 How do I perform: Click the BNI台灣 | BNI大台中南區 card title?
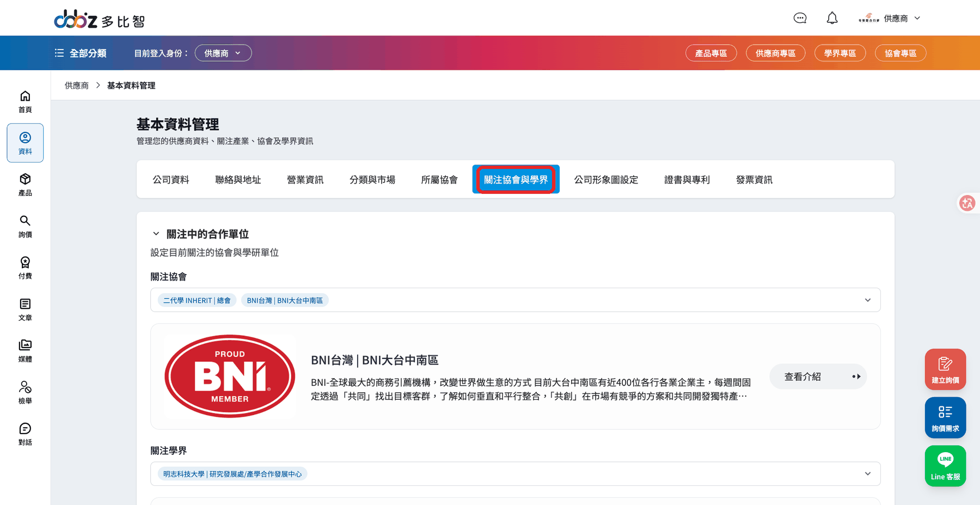point(375,360)
